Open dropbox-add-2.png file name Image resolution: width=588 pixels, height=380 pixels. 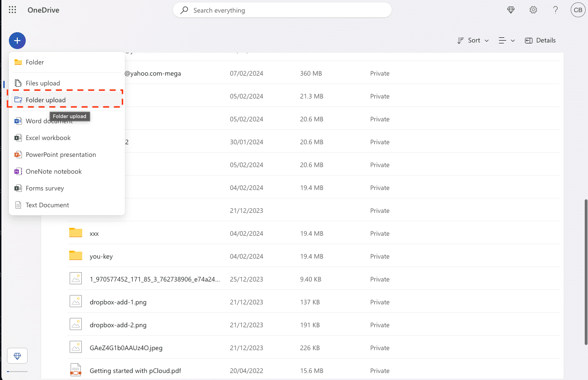pyautogui.click(x=118, y=325)
